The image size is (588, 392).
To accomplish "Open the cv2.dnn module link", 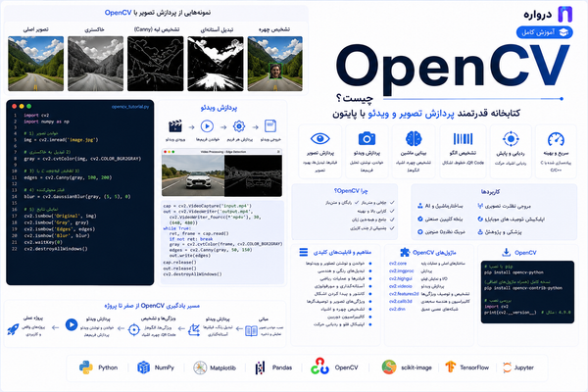I will pos(397,309).
